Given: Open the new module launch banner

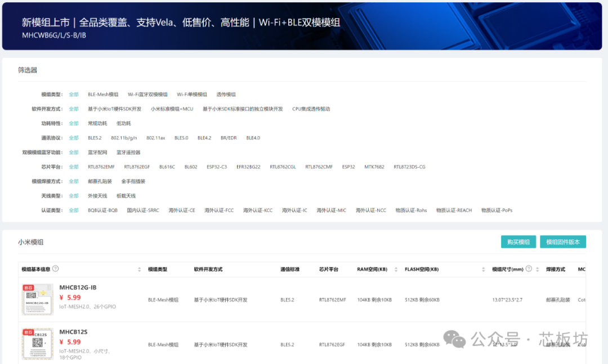Looking at the screenshot, I should coord(302,26).
